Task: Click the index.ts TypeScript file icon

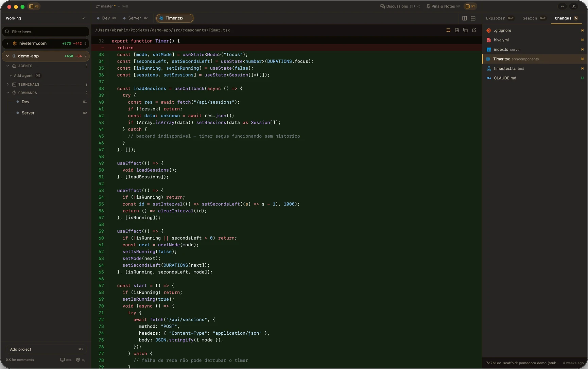Action: tap(489, 50)
